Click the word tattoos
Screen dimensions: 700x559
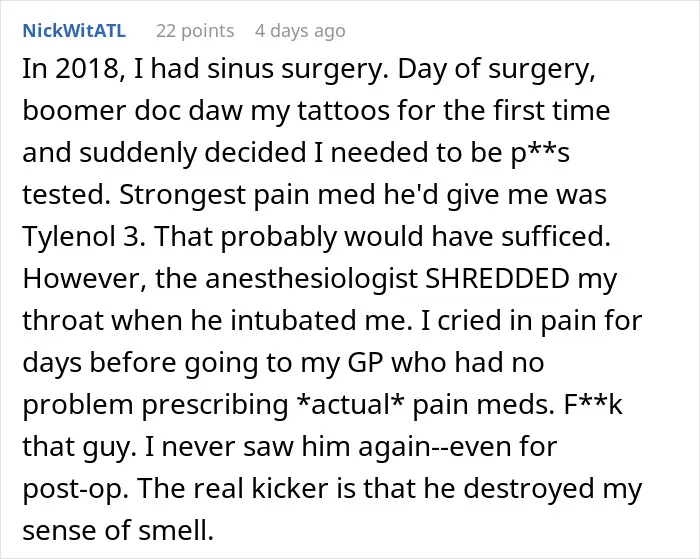coord(343,111)
